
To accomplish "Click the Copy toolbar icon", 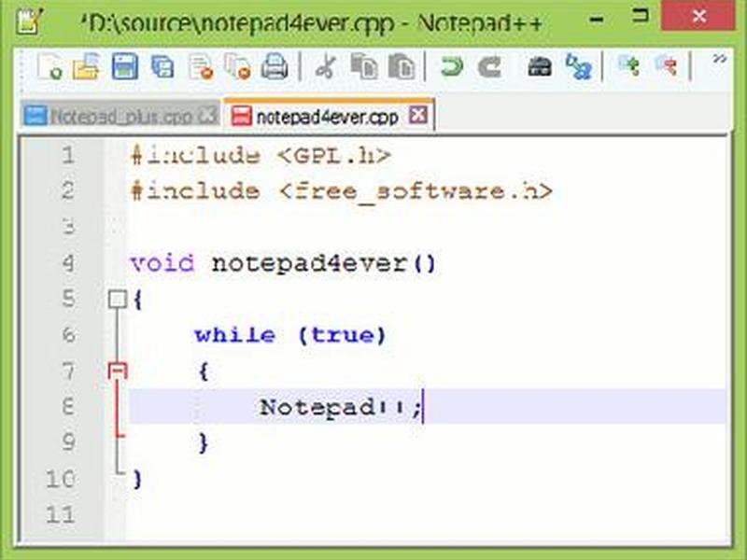I will [364, 66].
